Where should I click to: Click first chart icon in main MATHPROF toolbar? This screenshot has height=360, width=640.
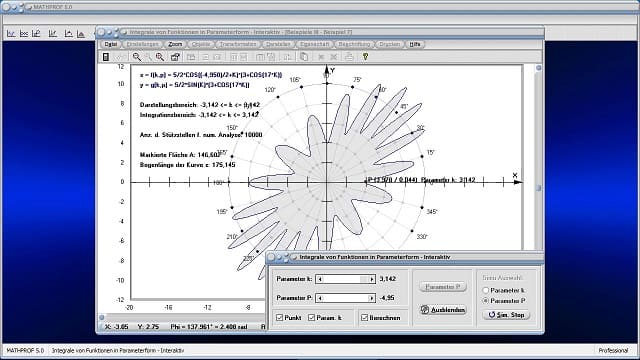pos(11,33)
